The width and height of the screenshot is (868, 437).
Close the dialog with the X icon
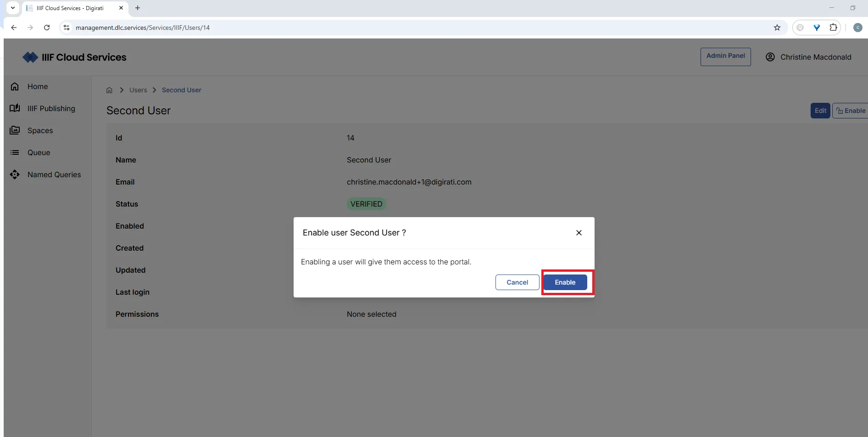tap(579, 233)
